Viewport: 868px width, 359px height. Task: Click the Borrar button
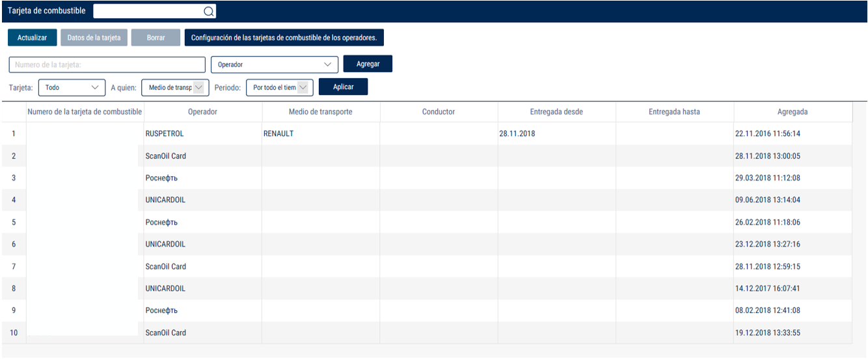[156, 38]
